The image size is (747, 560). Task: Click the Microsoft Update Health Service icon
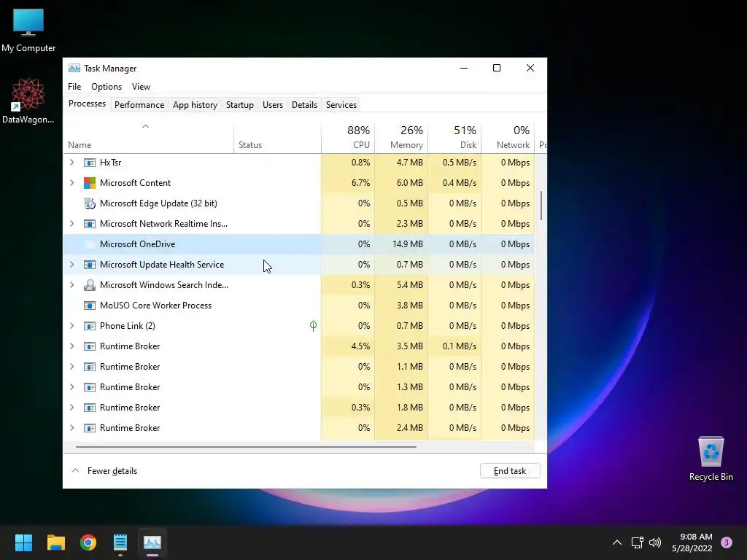pos(90,265)
